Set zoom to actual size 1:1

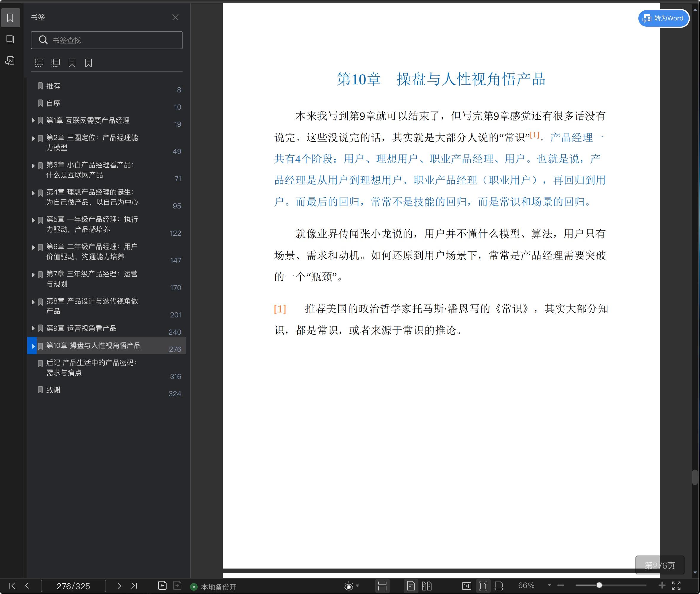coord(466,586)
